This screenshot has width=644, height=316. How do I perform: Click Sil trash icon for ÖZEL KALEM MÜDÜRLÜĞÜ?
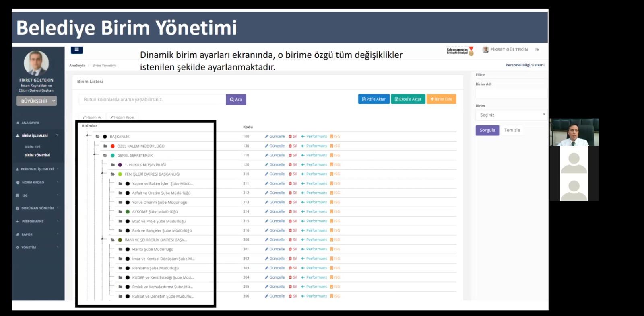pyautogui.click(x=290, y=146)
